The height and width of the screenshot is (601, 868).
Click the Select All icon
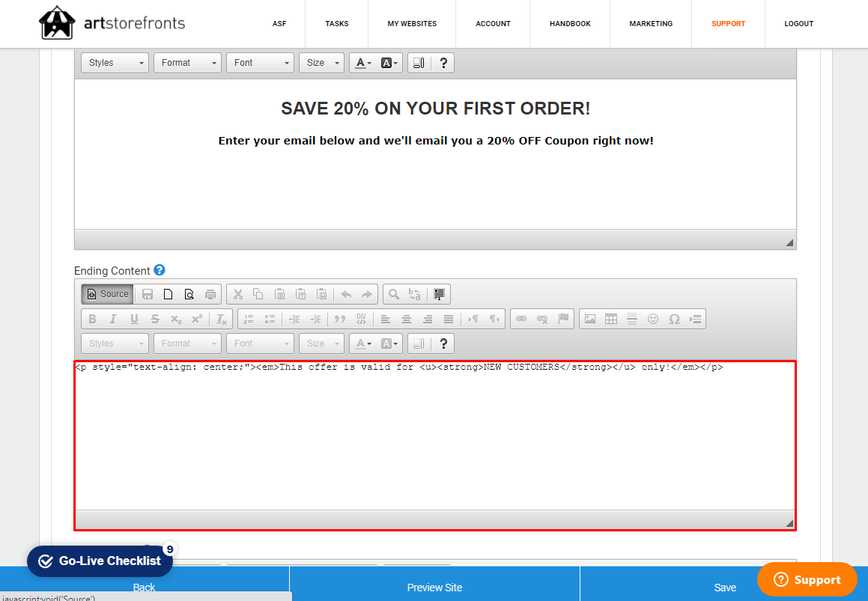(439, 294)
